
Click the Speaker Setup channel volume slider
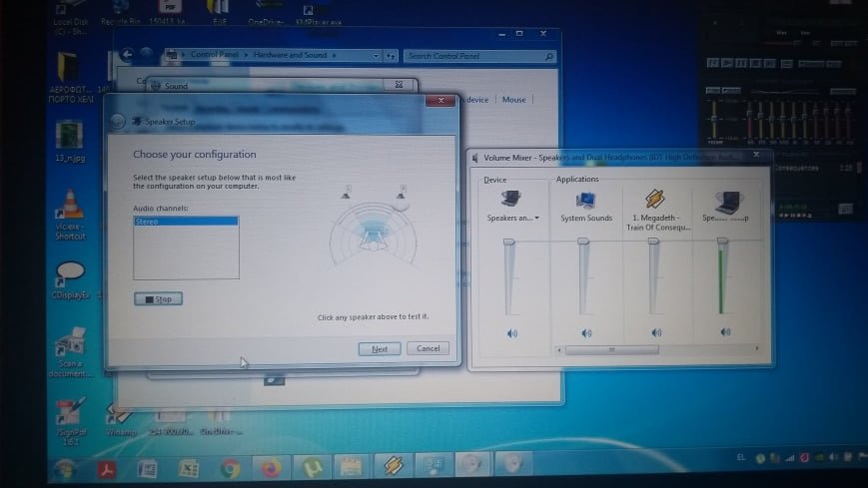(x=722, y=241)
